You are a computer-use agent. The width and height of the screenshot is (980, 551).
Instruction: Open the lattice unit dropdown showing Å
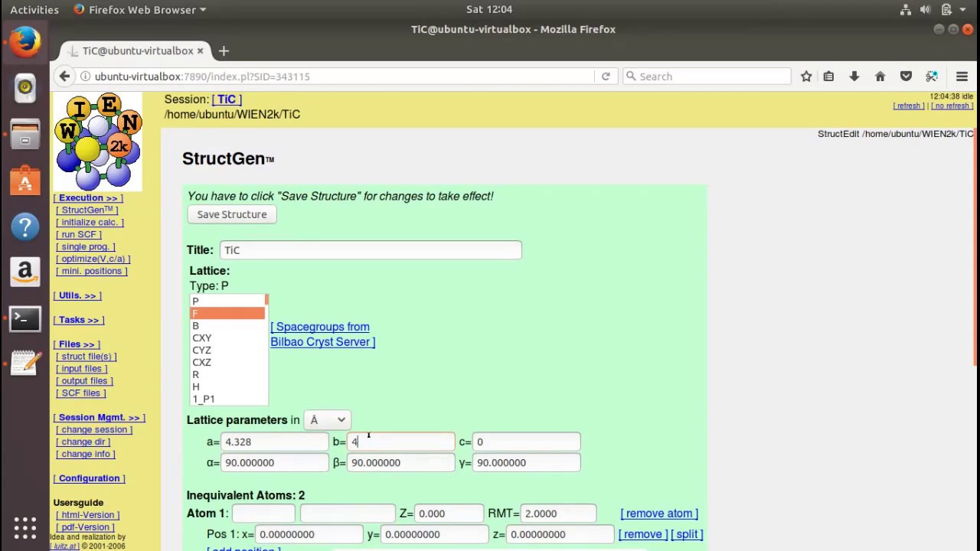point(327,420)
